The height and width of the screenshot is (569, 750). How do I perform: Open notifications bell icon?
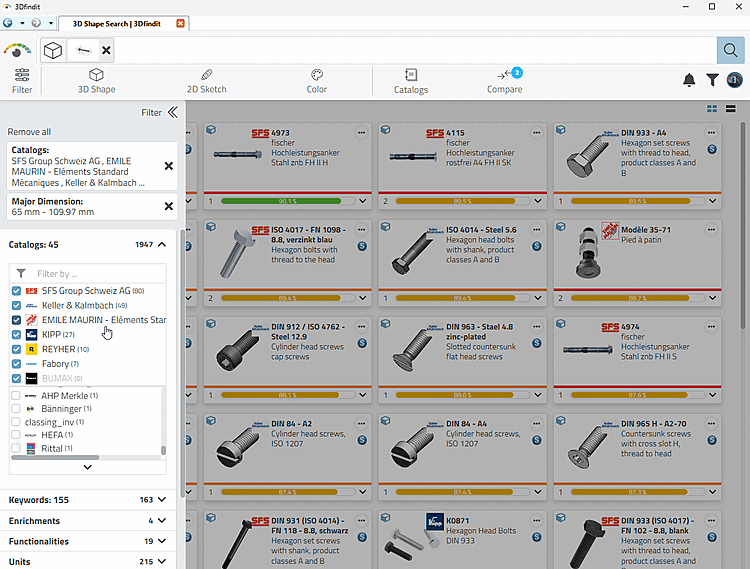[689, 80]
